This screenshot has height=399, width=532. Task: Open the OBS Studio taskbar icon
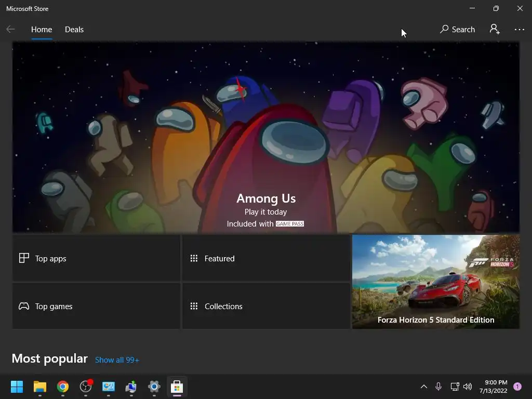click(86, 386)
